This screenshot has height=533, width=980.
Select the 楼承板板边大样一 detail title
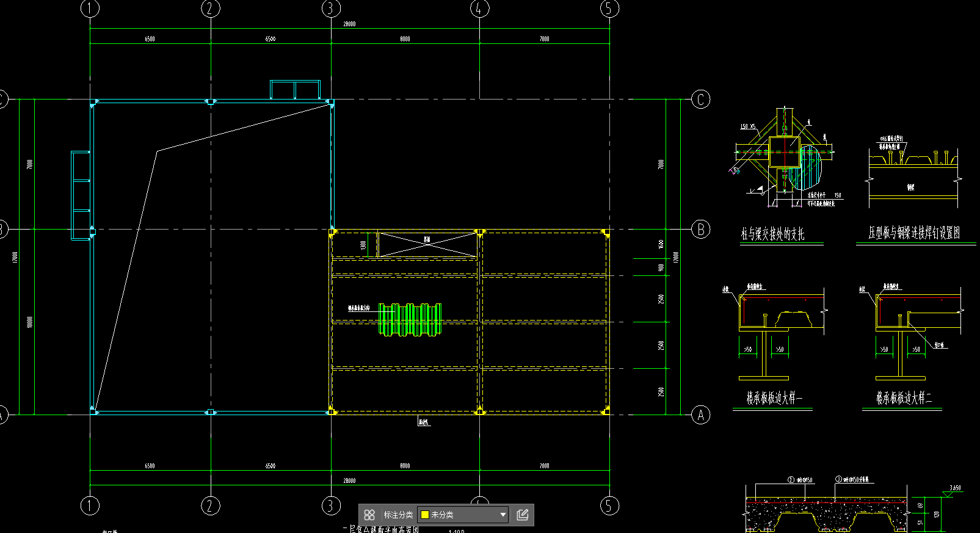774,398
